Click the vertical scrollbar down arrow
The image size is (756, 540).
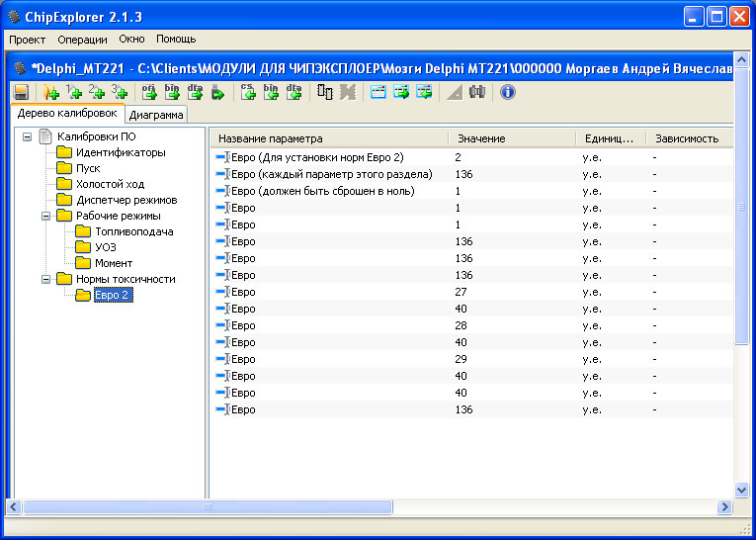(742, 490)
